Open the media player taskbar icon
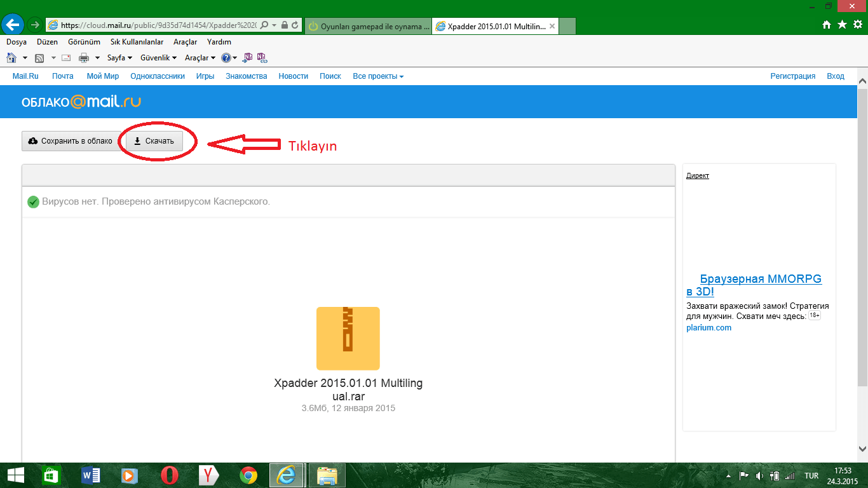The image size is (868, 488). tap(130, 475)
